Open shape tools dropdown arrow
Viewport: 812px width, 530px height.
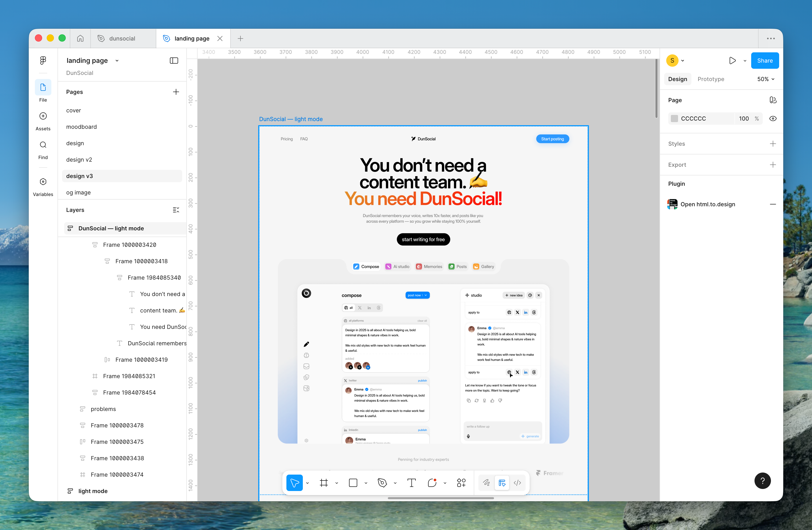pos(366,483)
